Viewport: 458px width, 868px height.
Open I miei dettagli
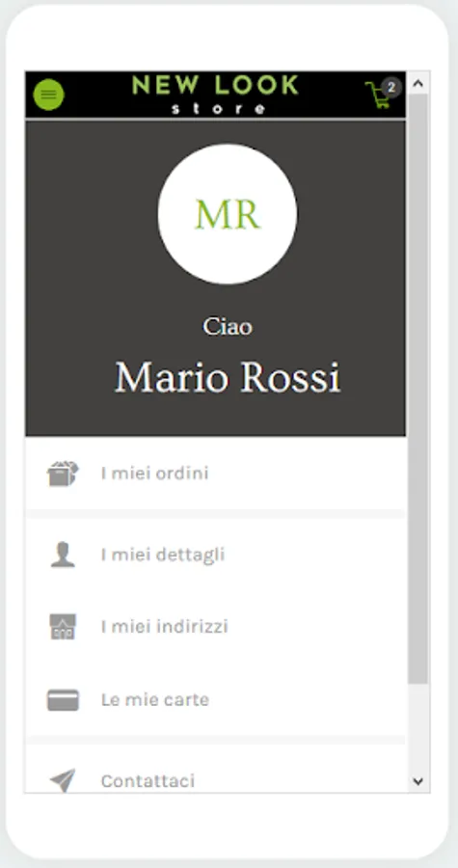tap(163, 555)
